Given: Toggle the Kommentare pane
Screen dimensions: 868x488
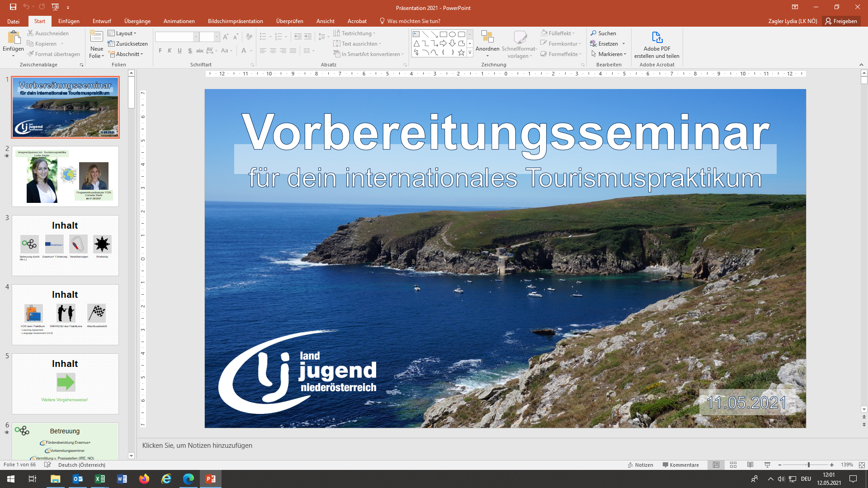Looking at the screenshot, I should [x=680, y=465].
